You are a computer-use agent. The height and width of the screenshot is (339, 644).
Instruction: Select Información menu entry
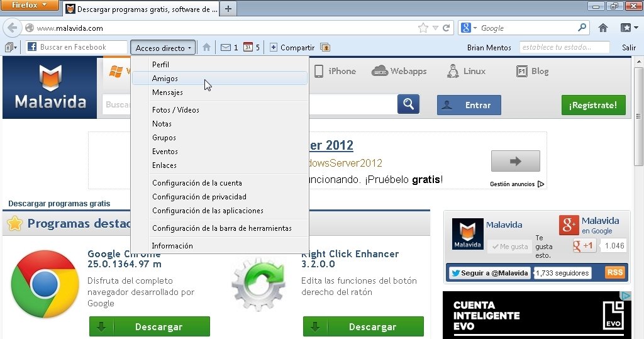(220, 246)
